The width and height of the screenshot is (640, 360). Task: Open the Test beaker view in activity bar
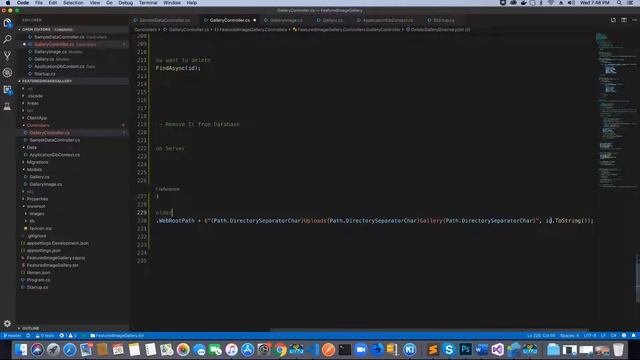7,106
